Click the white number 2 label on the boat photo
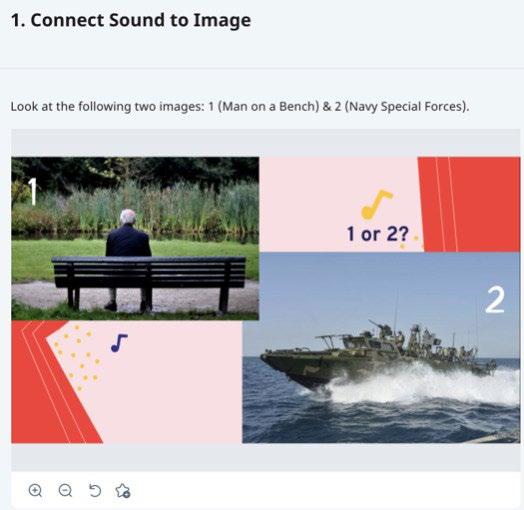This screenshot has width=524, height=510. 495,300
